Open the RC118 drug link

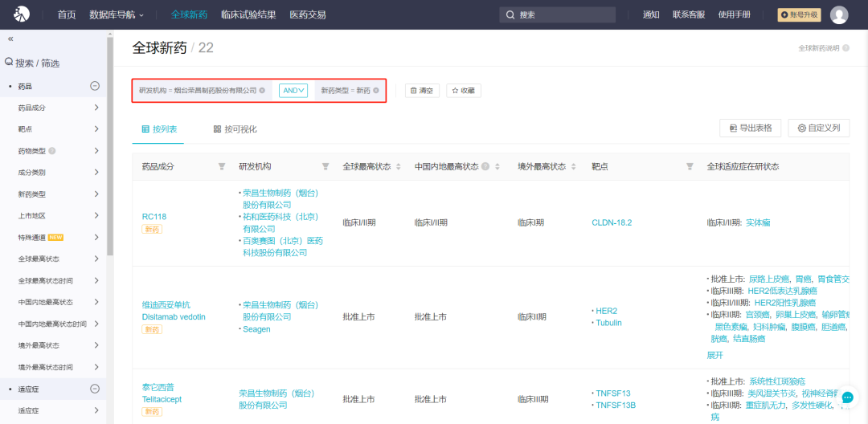154,217
